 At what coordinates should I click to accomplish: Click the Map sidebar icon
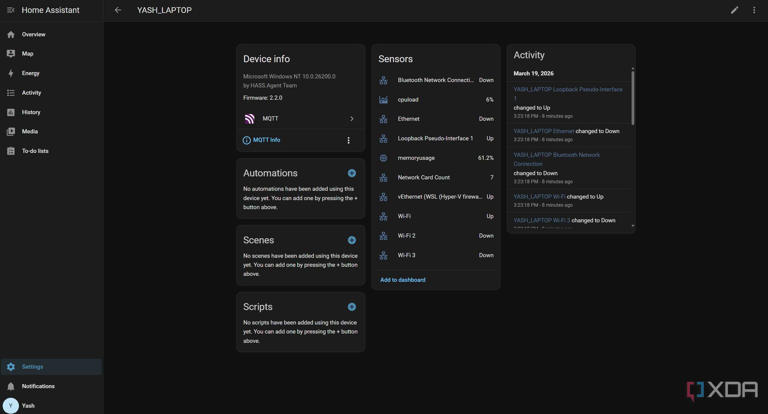pos(11,54)
